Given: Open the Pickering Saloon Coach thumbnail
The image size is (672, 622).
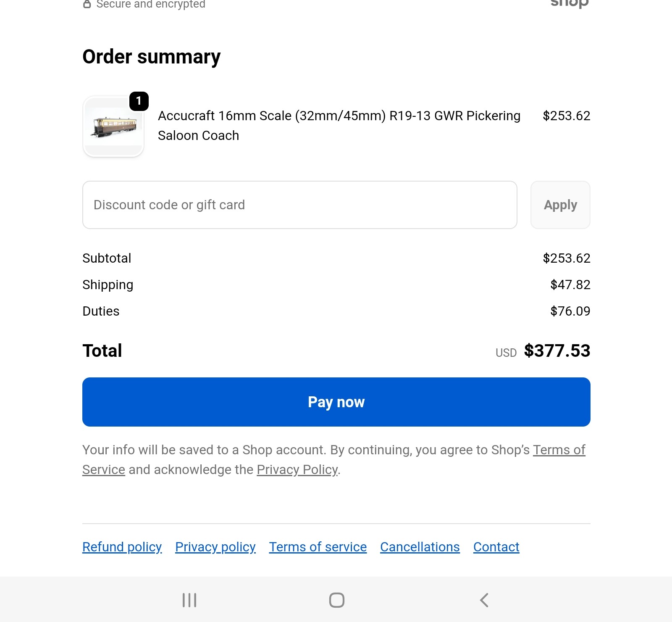Looking at the screenshot, I should pos(113,127).
